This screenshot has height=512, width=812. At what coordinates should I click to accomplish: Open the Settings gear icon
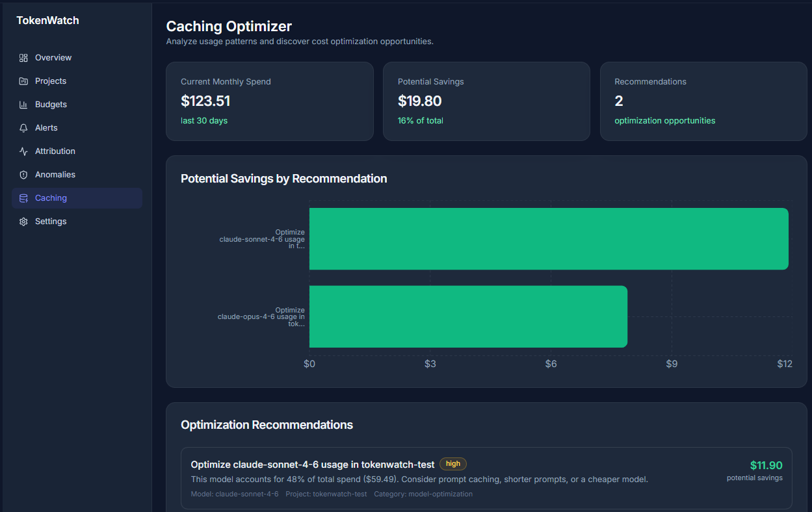tap(25, 221)
